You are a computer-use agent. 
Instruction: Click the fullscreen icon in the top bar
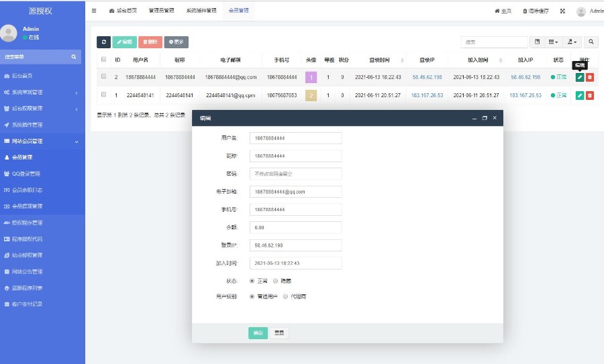(x=562, y=11)
